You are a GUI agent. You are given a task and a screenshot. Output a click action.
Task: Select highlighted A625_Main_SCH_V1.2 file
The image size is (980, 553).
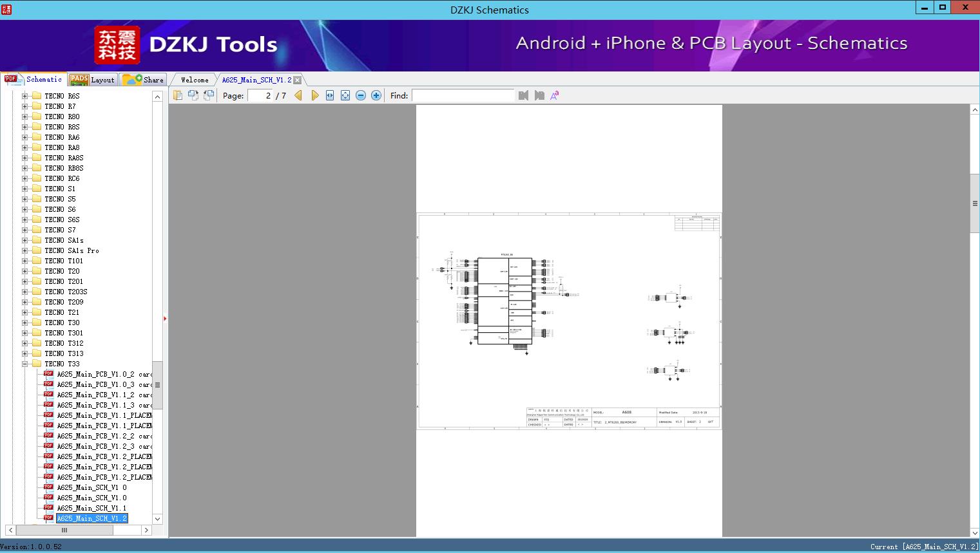(x=91, y=518)
